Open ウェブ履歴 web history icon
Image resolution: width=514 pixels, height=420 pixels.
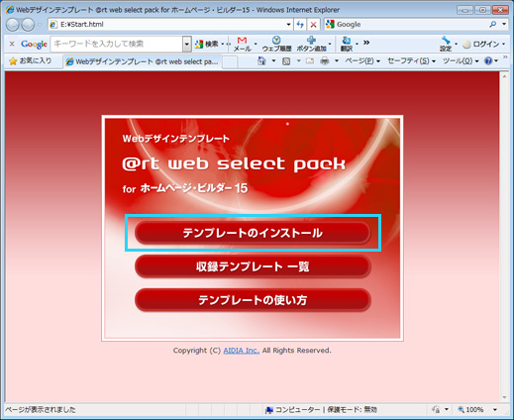276,44
